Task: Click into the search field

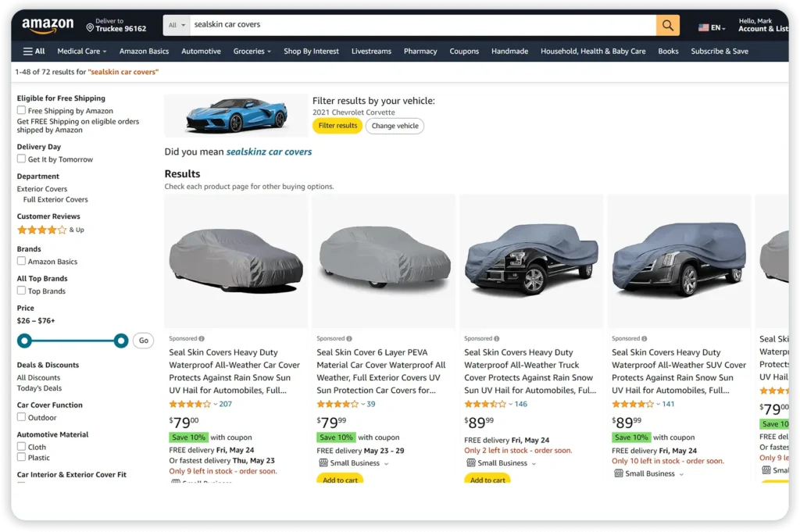Action: tap(423, 25)
